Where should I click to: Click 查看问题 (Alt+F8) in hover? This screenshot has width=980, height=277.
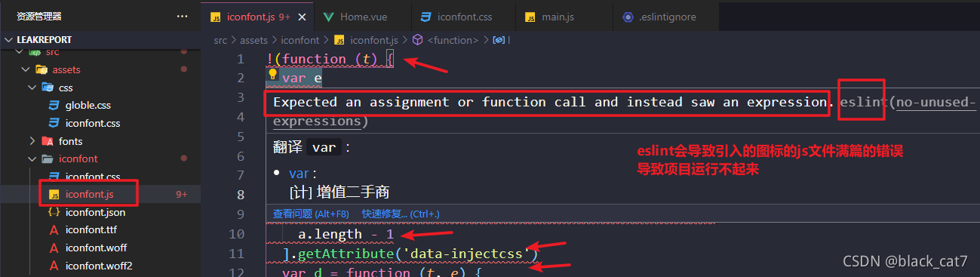311,214
